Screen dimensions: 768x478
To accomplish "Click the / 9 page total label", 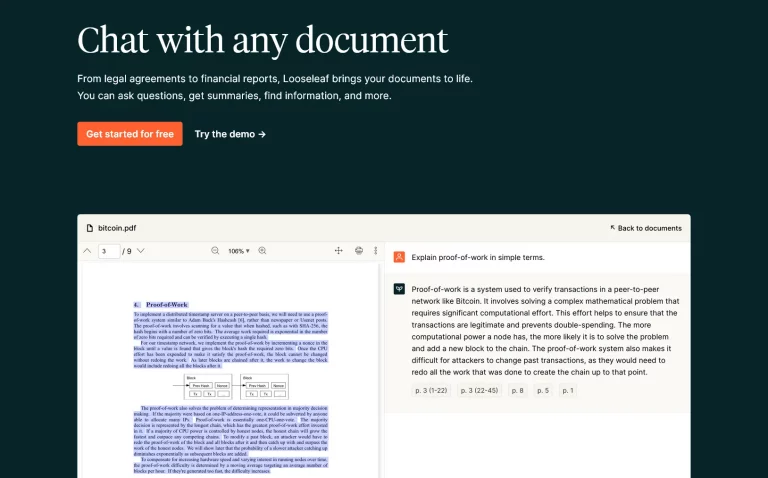I will [127, 251].
